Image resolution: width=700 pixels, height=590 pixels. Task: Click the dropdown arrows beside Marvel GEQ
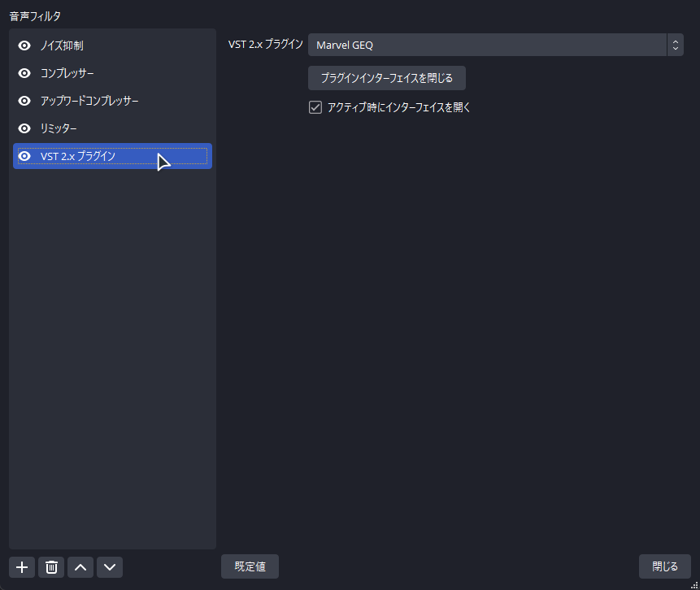676,45
